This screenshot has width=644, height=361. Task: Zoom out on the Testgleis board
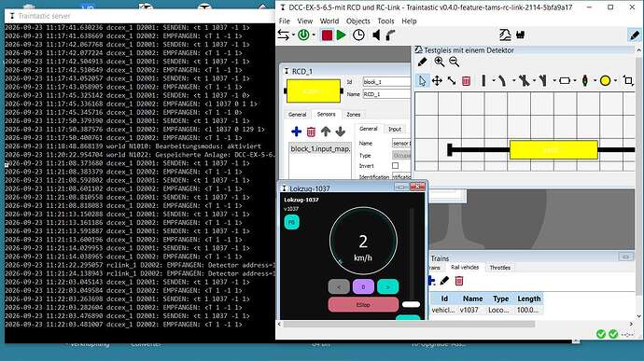[x=454, y=62]
